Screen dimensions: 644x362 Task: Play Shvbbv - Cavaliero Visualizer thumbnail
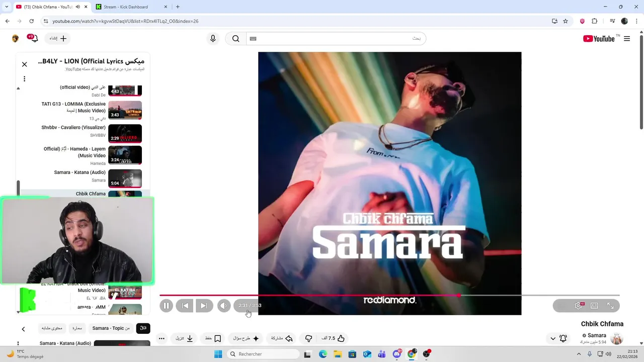[x=125, y=134]
